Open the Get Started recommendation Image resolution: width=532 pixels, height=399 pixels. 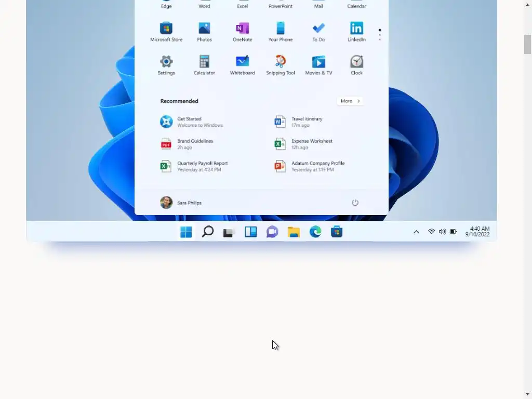(192, 122)
